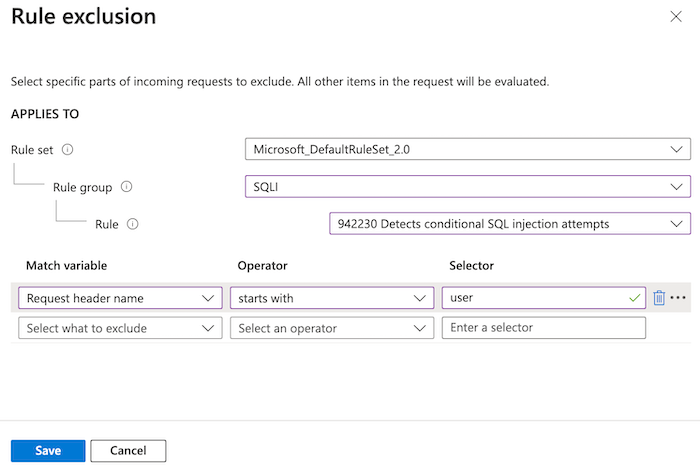
Task: Save the rule exclusion
Action: (47, 451)
